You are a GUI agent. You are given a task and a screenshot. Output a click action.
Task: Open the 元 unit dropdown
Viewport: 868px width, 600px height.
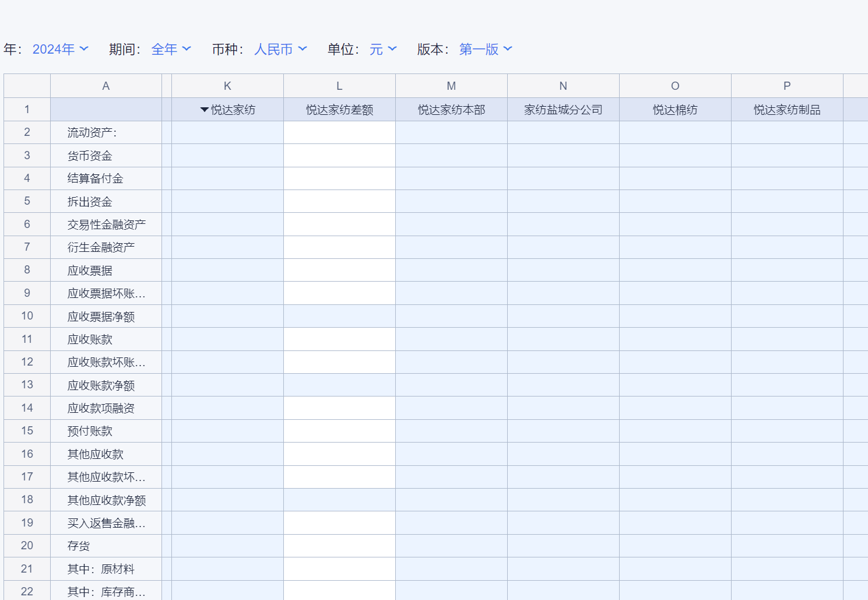(383, 50)
